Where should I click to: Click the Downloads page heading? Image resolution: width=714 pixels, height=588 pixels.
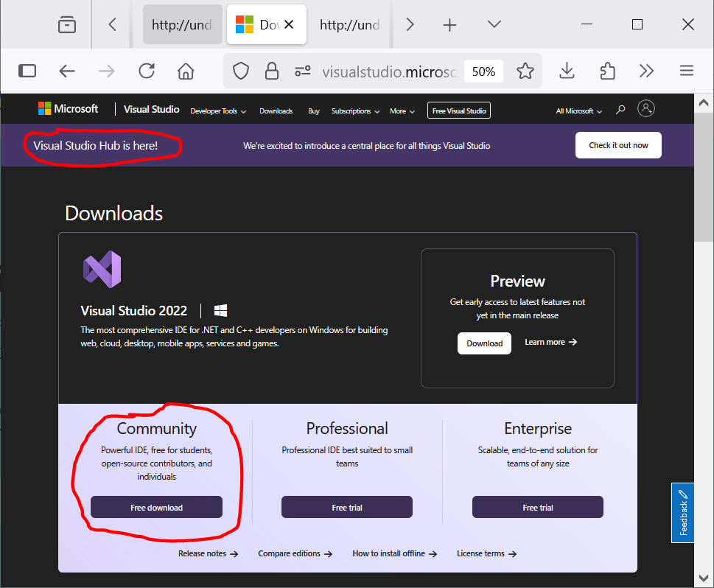pos(113,213)
